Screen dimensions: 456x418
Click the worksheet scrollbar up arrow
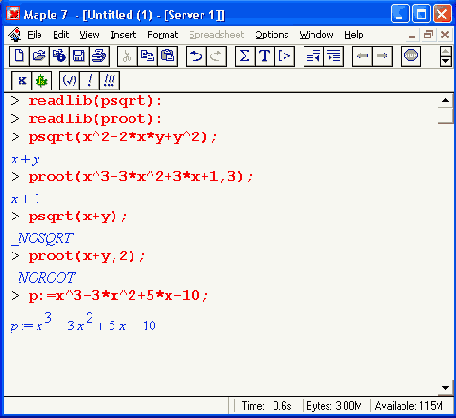coord(446,100)
